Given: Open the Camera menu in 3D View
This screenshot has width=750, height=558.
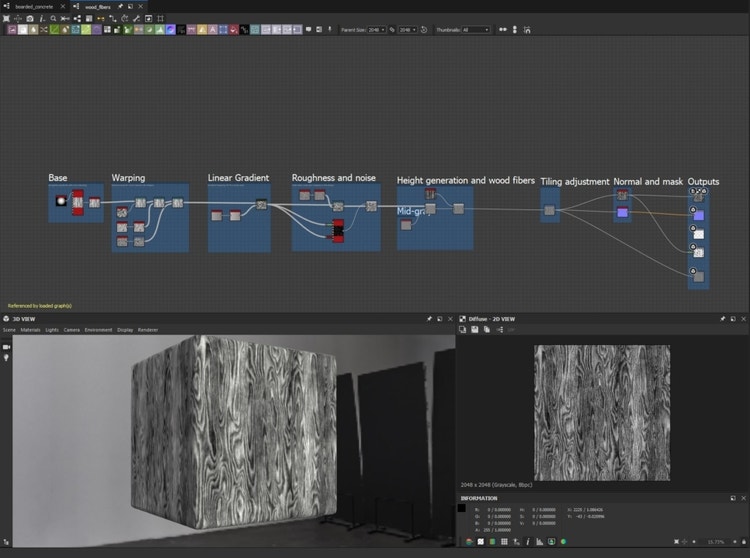Looking at the screenshot, I should click(72, 329).
